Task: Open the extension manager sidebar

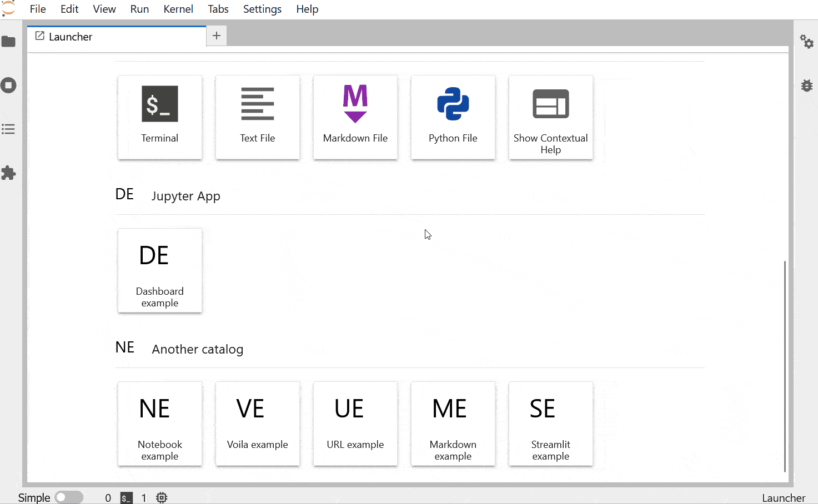Action: [8, 173]
